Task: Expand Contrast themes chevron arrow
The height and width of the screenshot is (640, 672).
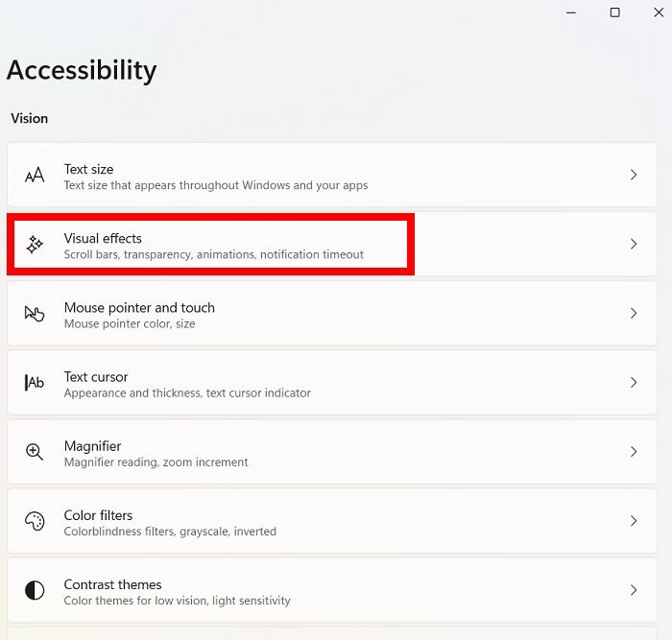Action: point(634,590)
